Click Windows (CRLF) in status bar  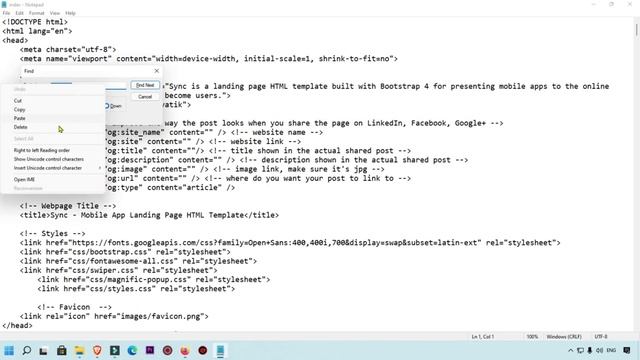click(564, 337)
